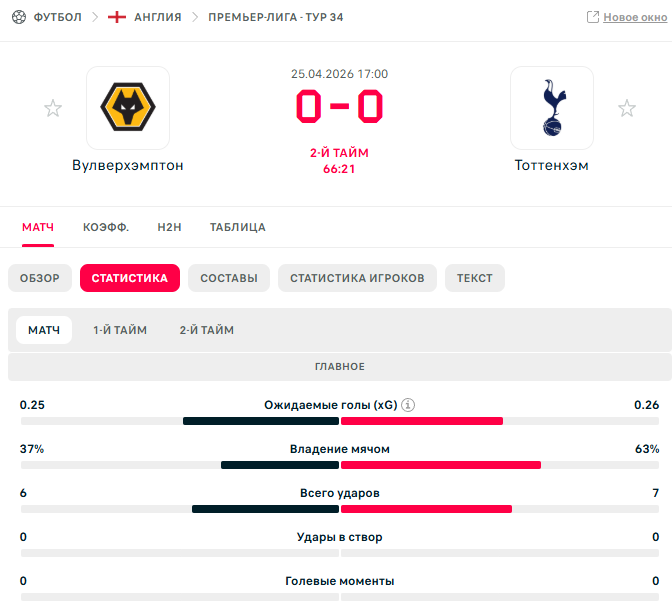The image size is (672, 610).
Task: Click the АНГЛИЯ breadcrumb link
Action: pos(158,17)
